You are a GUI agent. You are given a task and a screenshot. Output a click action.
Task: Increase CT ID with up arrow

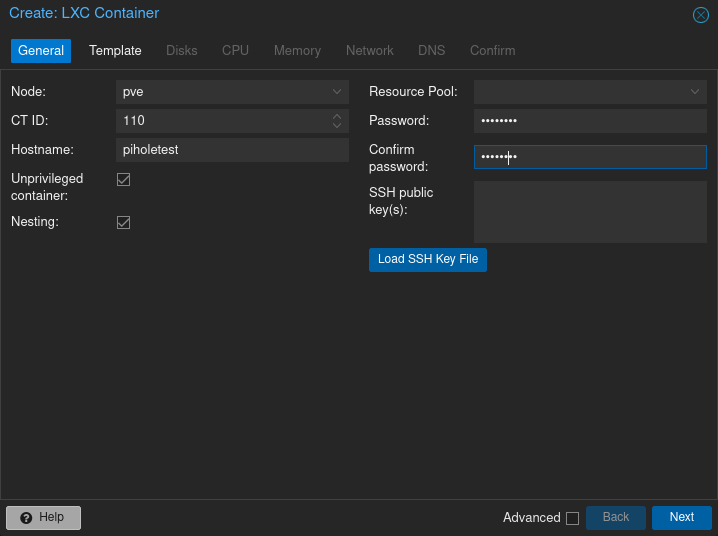click(337, 116)
